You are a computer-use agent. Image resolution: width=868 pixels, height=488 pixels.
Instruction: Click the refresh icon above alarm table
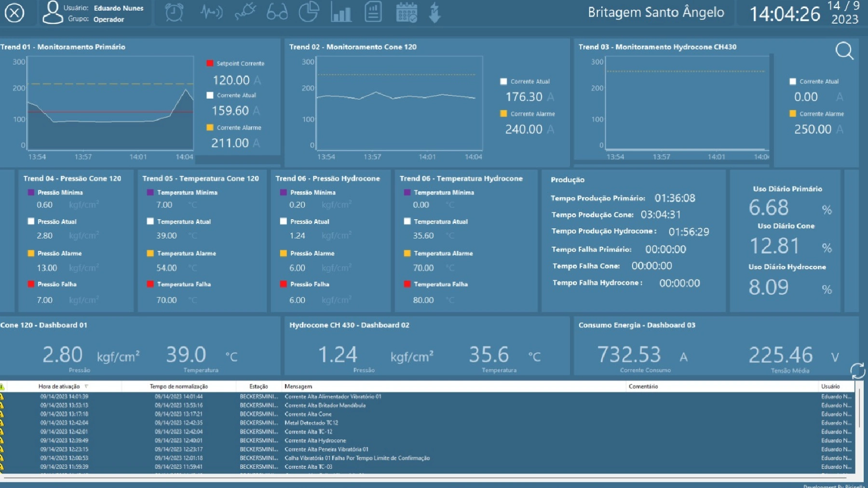pyautogui.click(x=858, y=371)
